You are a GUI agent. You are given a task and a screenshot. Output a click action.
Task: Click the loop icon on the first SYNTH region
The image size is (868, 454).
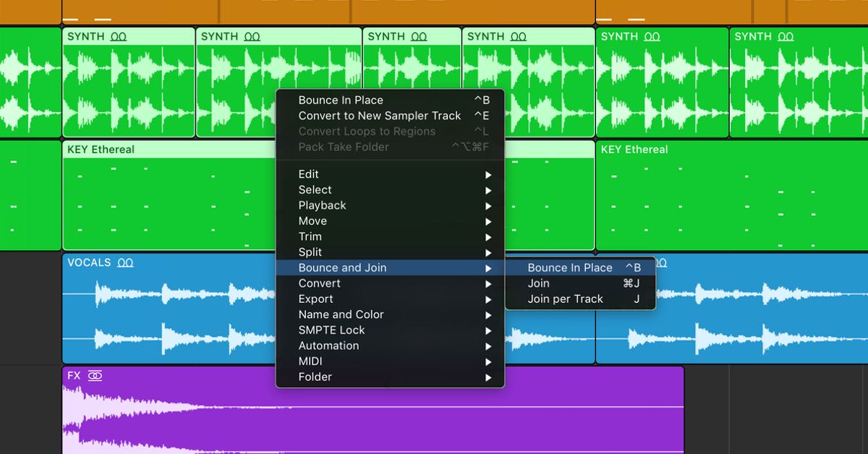click(x=119, y=37)
